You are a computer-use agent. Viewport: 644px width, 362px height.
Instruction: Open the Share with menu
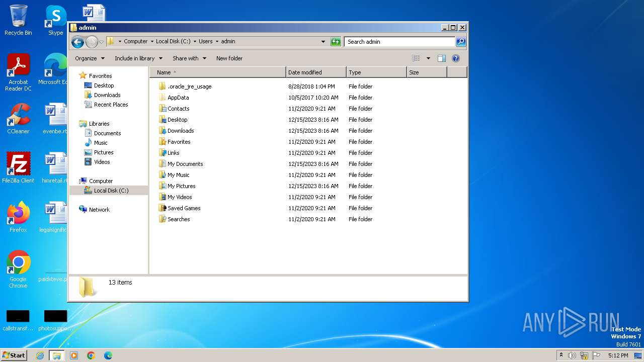tap(189, 58)
